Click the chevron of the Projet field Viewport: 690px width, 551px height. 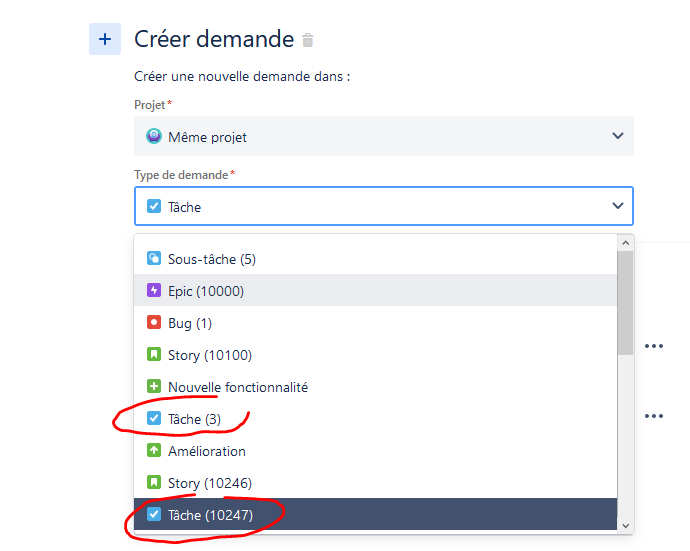618,136
